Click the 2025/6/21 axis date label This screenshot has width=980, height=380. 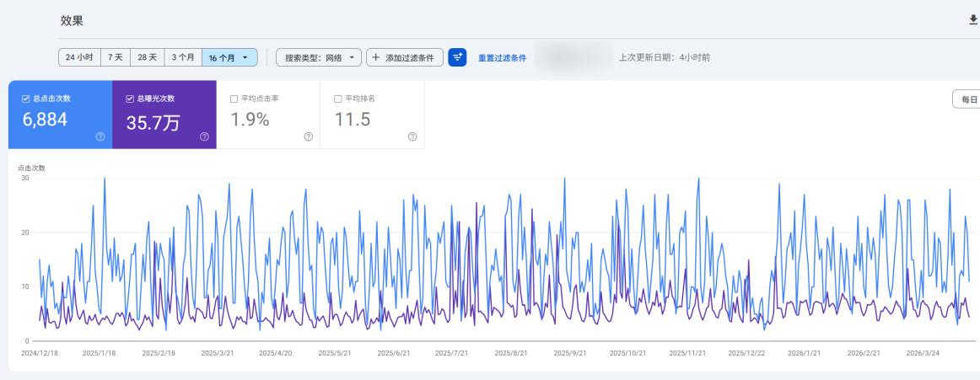(x=393, y=352)
